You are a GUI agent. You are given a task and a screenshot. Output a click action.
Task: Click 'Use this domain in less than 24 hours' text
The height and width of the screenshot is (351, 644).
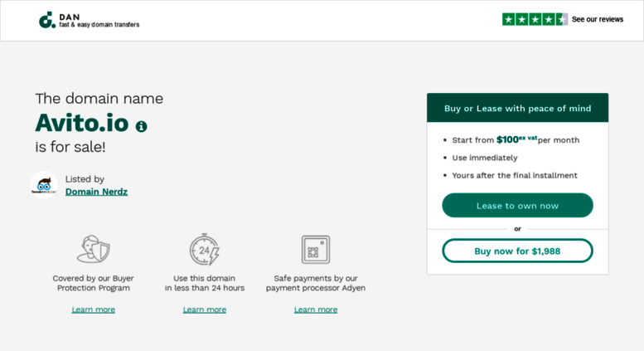point(205,283)
